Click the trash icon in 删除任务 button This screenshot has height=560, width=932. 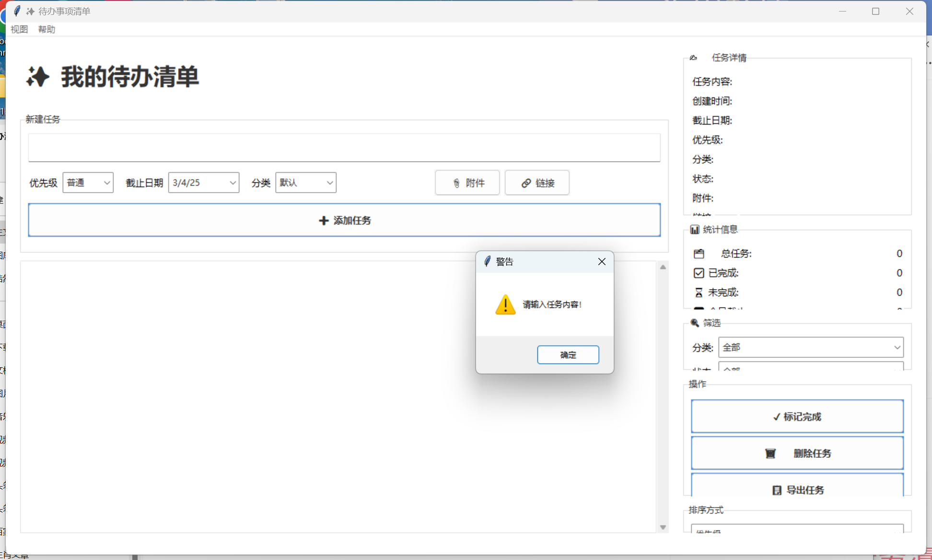(770, 454)
